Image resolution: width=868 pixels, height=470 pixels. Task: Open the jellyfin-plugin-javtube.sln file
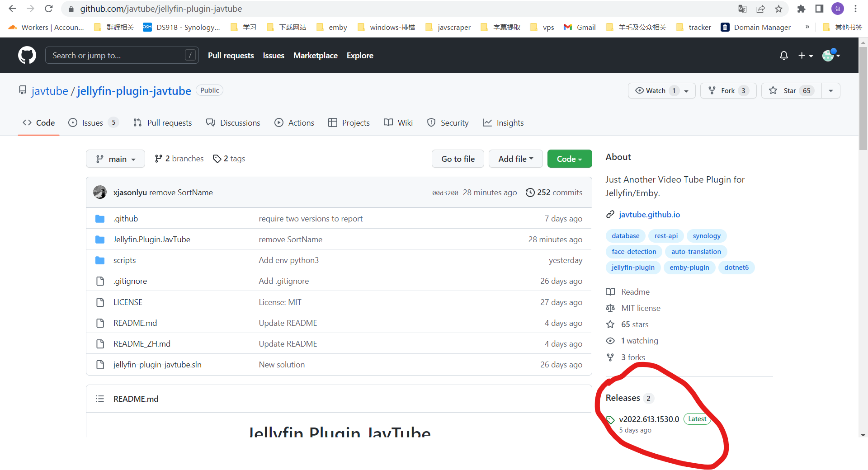click(x=157, y=365)
